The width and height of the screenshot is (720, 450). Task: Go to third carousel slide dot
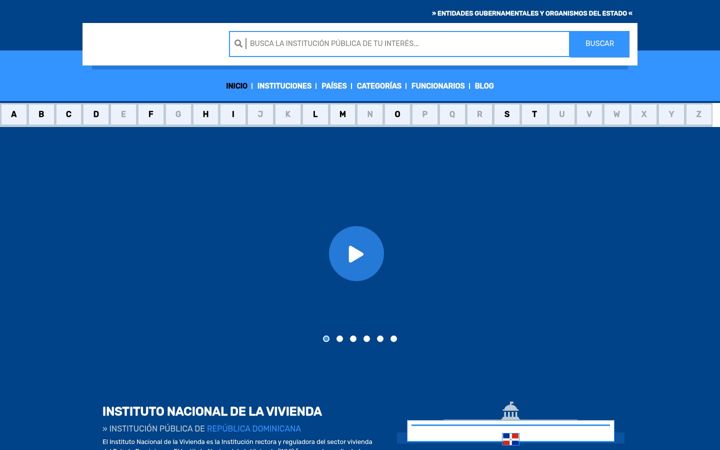(353, 339)
